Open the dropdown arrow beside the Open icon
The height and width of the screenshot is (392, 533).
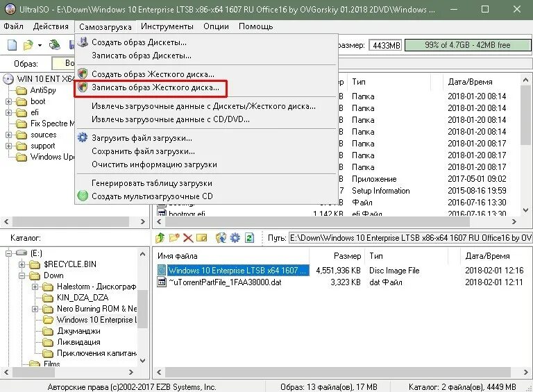(40, 45)
